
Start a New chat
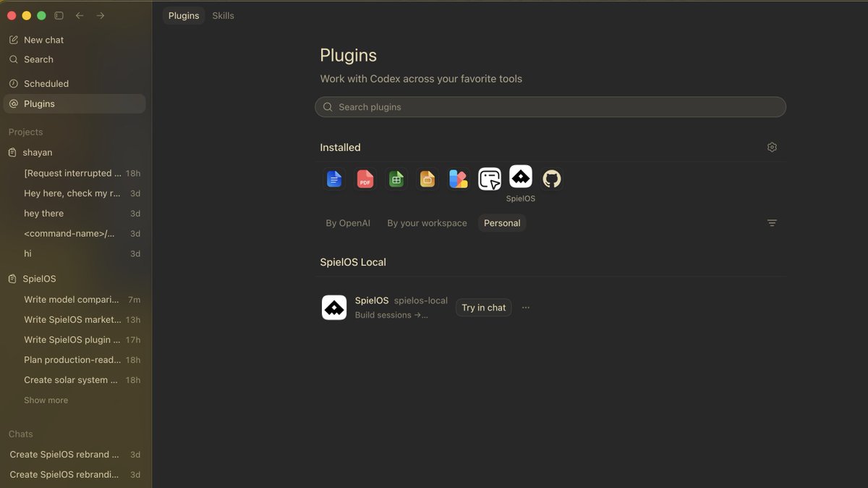coord(75,40)
